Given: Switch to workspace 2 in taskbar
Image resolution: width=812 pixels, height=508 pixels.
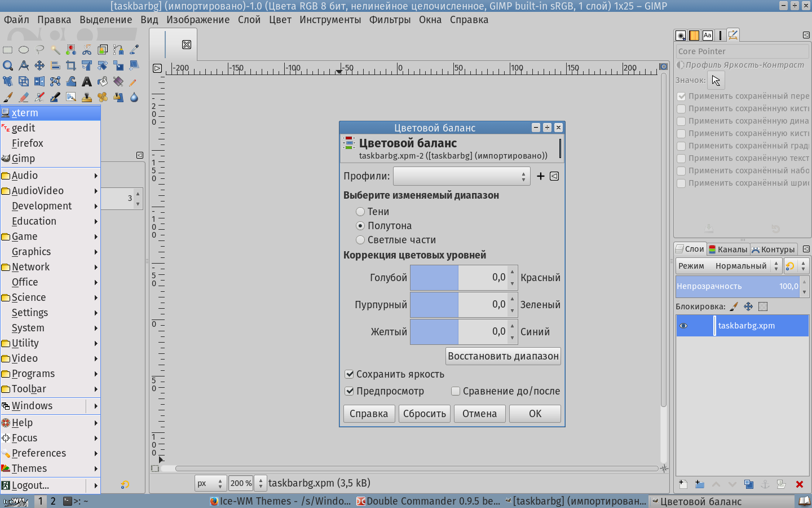Looking at the screenshot, I should tap(53, 501).
